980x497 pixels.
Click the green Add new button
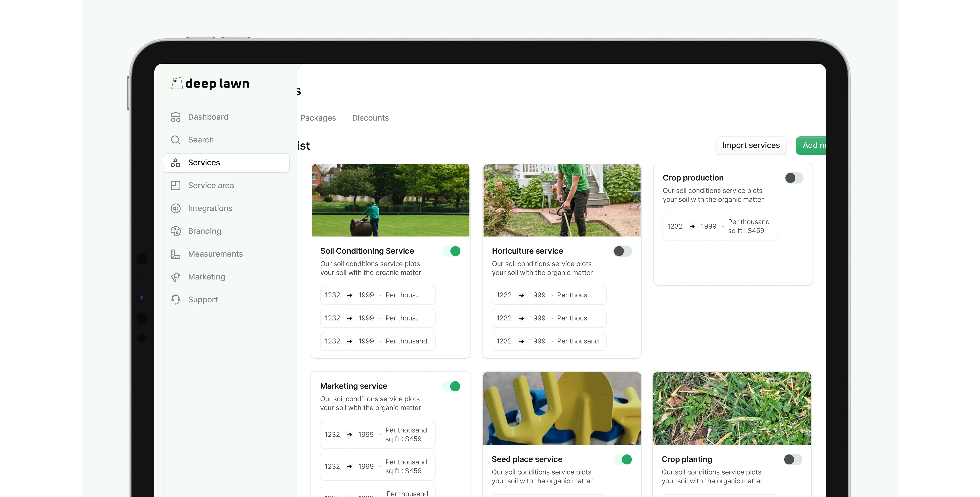(x=811, y=145)
